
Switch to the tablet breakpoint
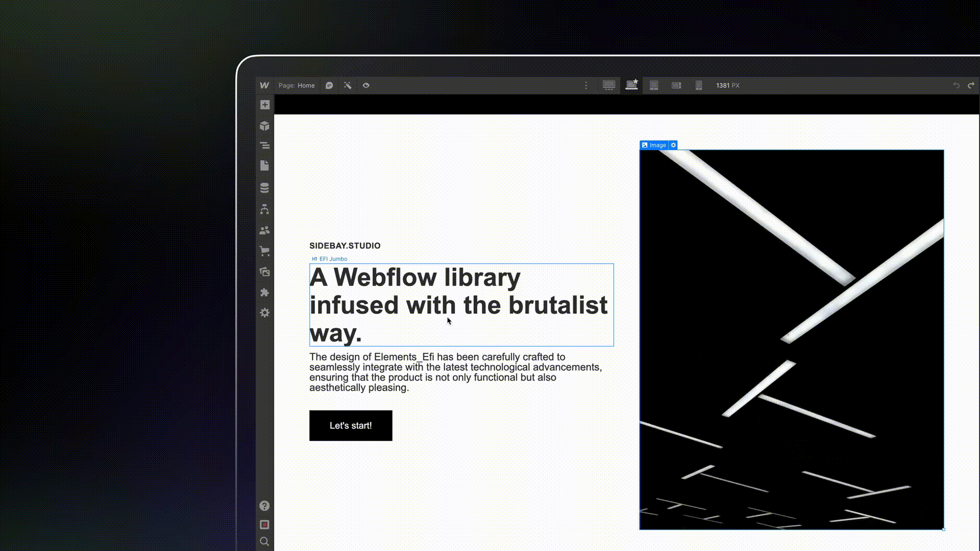[654, 85]
